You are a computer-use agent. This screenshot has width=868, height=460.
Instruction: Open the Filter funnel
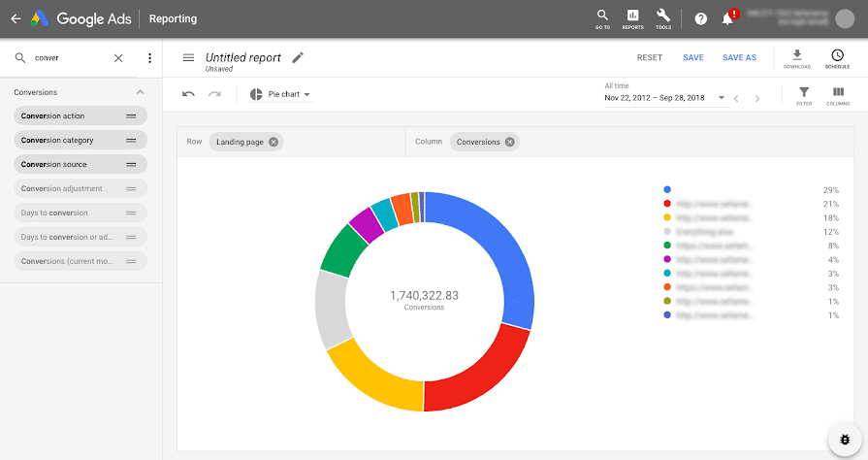click(x=804, y=94)
